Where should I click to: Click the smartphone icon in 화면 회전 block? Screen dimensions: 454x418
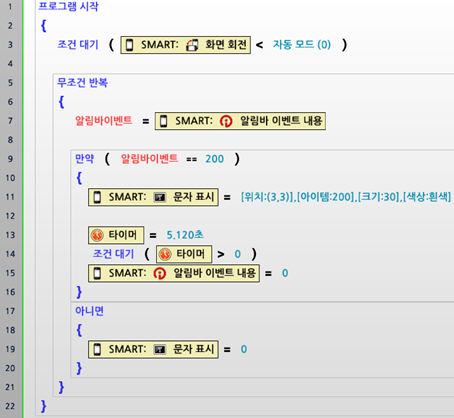point(130,45)
